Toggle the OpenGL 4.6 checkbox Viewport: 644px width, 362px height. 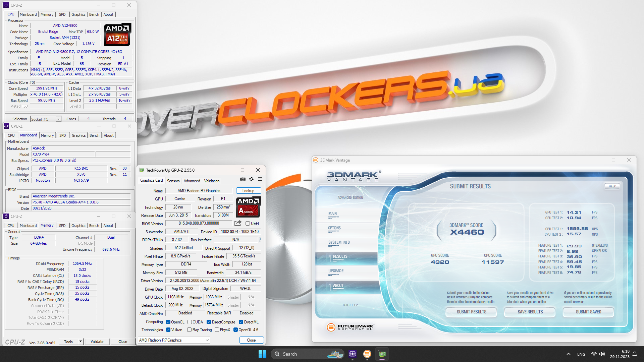pyautogui.click(x=235, y=330)
